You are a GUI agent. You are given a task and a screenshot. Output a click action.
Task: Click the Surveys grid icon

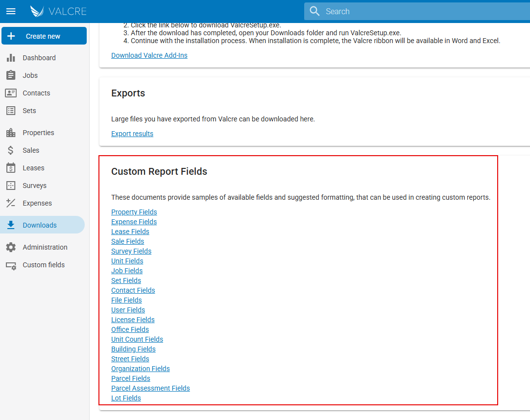click(11, 186)
